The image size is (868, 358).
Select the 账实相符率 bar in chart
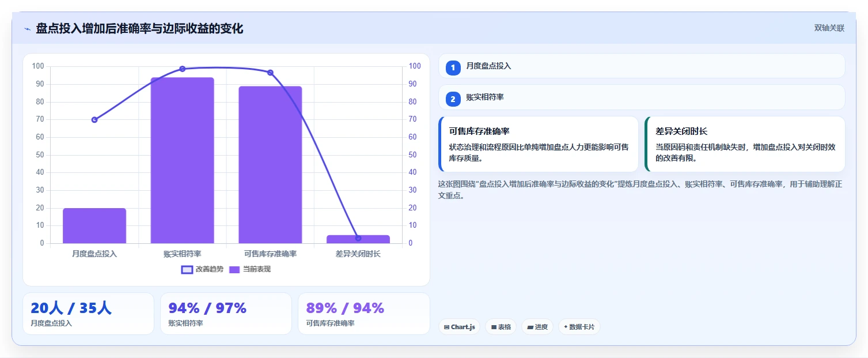point(182,160)
